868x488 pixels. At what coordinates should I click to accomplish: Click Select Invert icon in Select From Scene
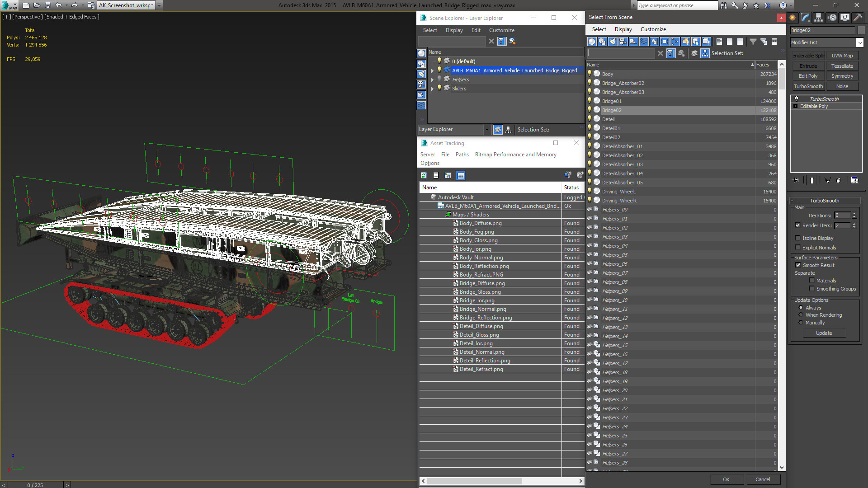740,42
